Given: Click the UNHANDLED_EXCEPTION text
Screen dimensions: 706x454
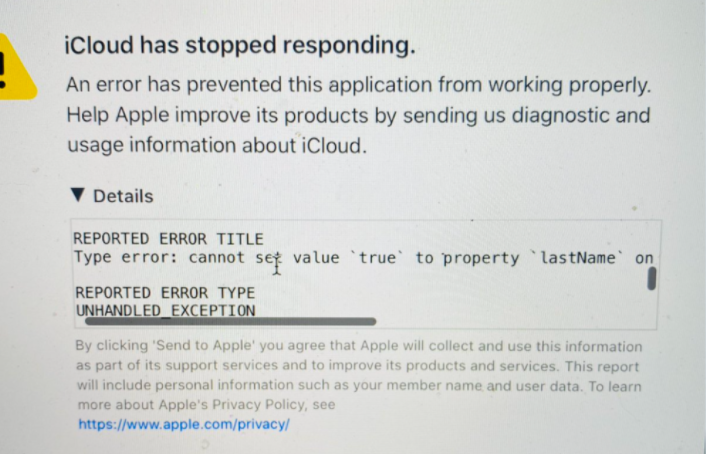Looking at the screenshot, I should pos(166,310).
